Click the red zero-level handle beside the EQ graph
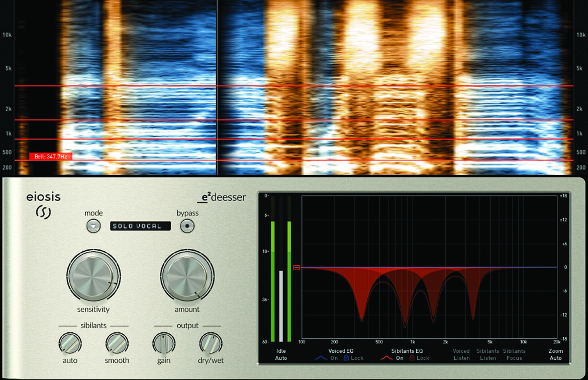Viewport: 588px width, 380px height. pos(297,267)
